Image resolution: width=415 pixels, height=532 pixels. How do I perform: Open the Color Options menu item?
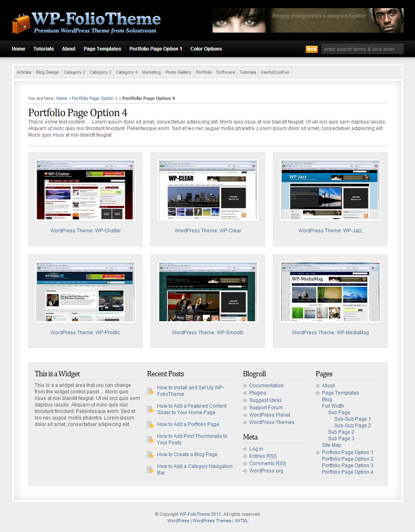[206, 49]
